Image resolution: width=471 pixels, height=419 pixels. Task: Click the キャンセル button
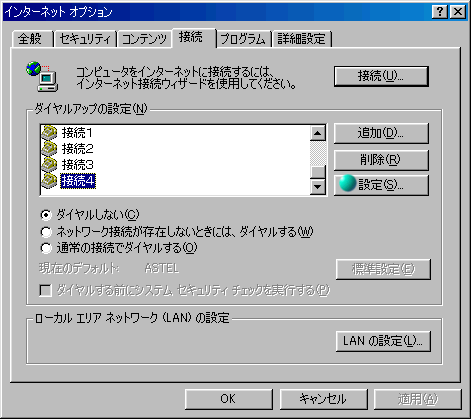(323, 399)
